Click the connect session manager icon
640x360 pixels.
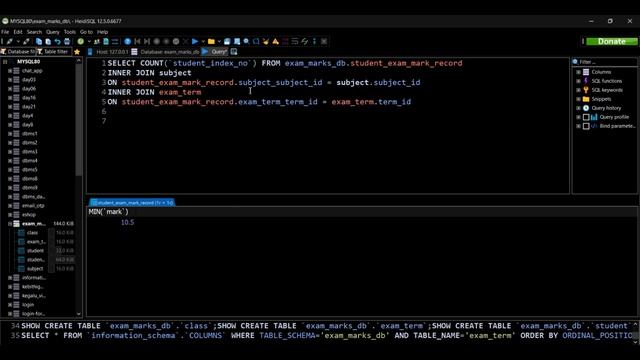point(10,42)
